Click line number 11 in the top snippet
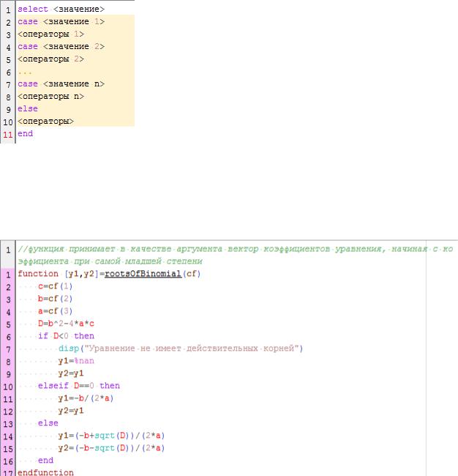This screenshot has height=476, width=458. pos(7,134)
